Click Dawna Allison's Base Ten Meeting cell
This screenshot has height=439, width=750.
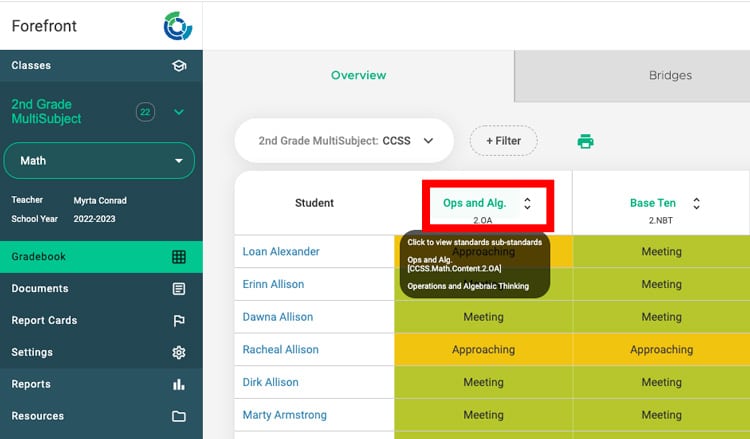pos(661,317)
